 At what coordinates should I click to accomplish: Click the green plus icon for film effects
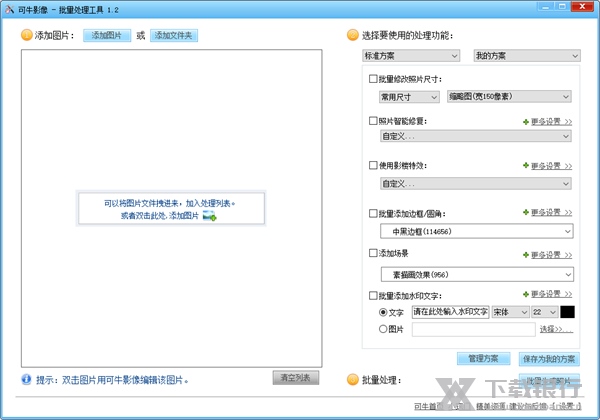point(525,166)
